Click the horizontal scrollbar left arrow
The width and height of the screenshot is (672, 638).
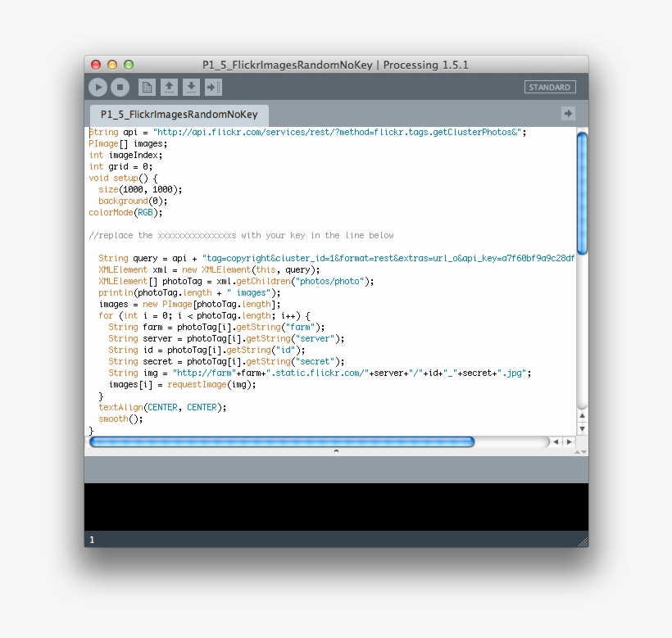click(556, 442)
